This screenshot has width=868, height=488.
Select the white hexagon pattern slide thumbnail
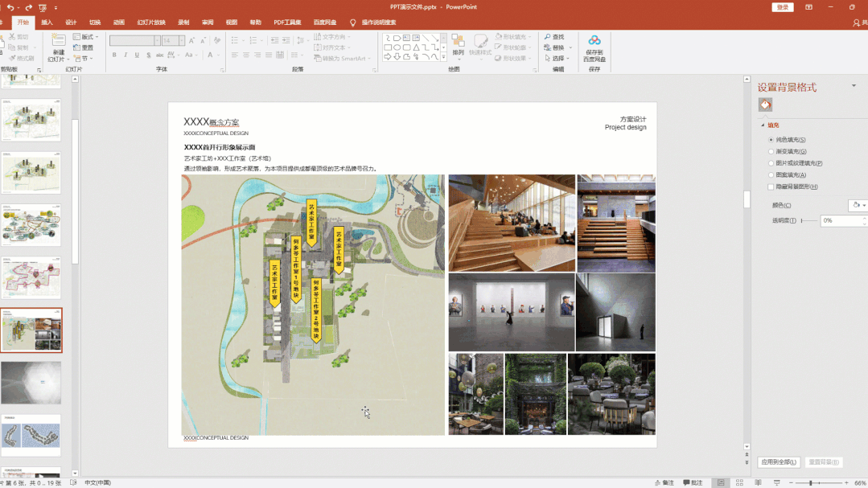31,383
